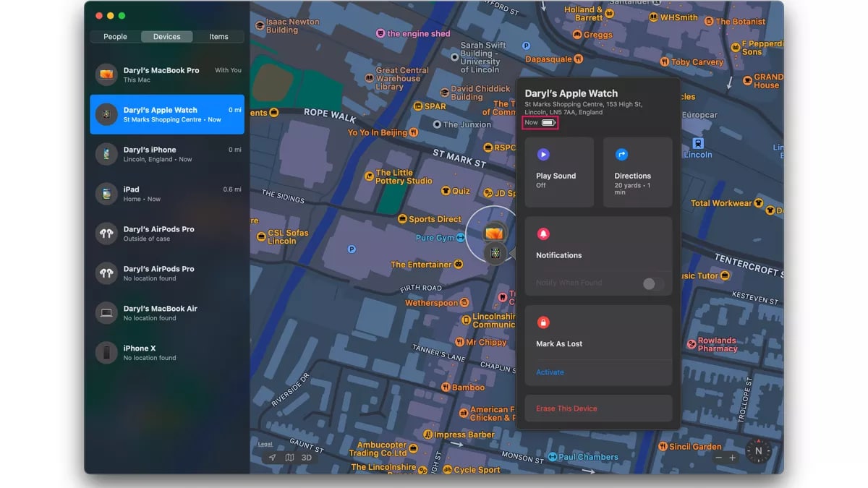868x488 pixels.
Task: Click the Dapasquale restaurant pin
Action: (x=578, y=59)
